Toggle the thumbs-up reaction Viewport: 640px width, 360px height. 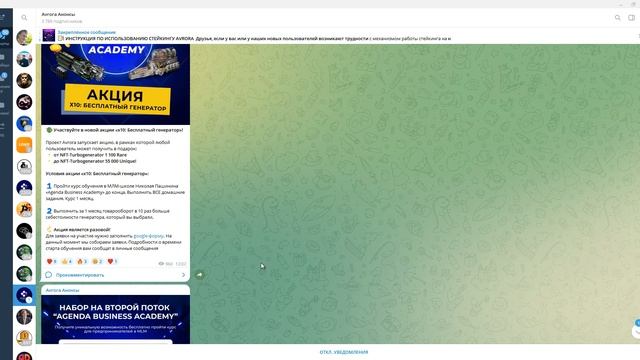[x=67, y=262]
